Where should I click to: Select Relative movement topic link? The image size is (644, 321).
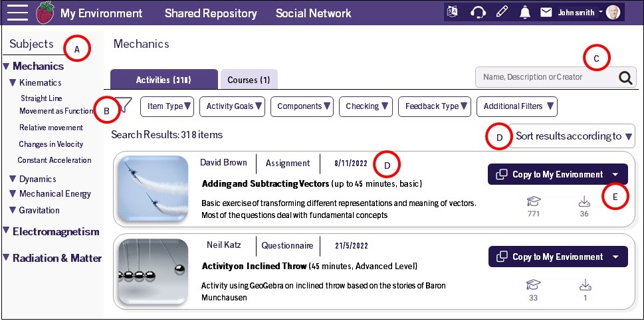[51, 128]
